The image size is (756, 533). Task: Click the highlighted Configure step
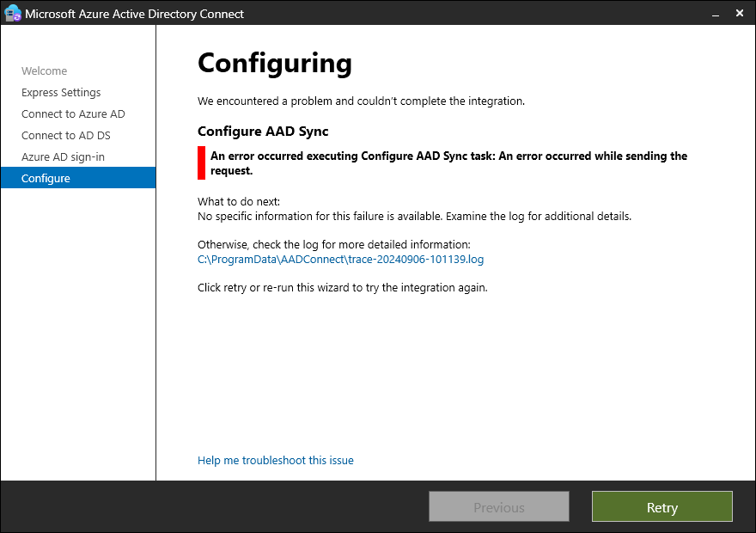(46, 179)
